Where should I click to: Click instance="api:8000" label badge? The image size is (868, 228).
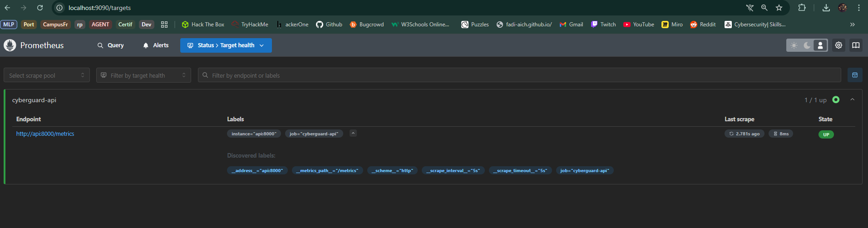tap(254, 134)
